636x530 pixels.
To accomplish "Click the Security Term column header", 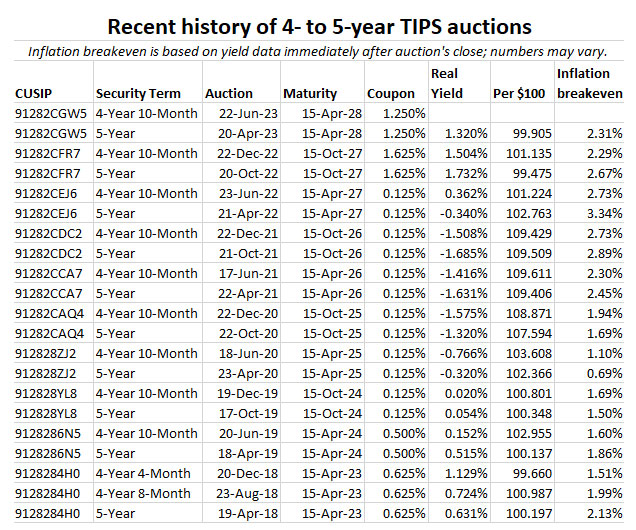I will click(x=139, y=93).
